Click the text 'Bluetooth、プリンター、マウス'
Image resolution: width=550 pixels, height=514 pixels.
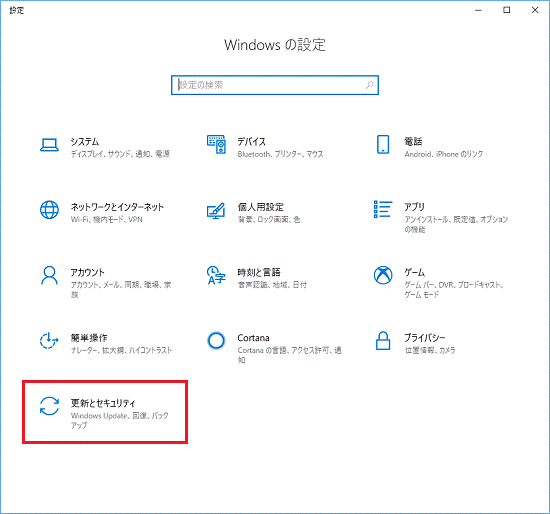point(280,154)
